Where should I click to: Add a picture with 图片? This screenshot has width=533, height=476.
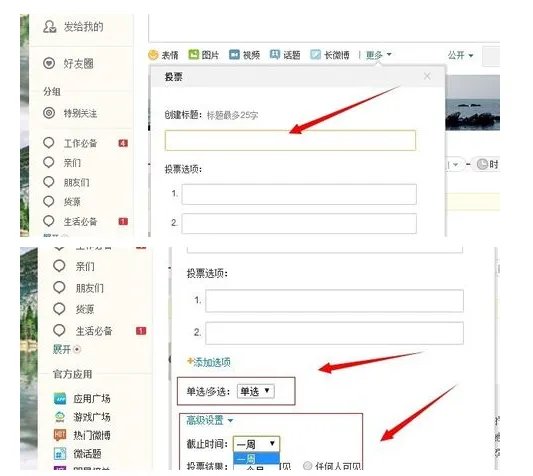click(204, 55)
